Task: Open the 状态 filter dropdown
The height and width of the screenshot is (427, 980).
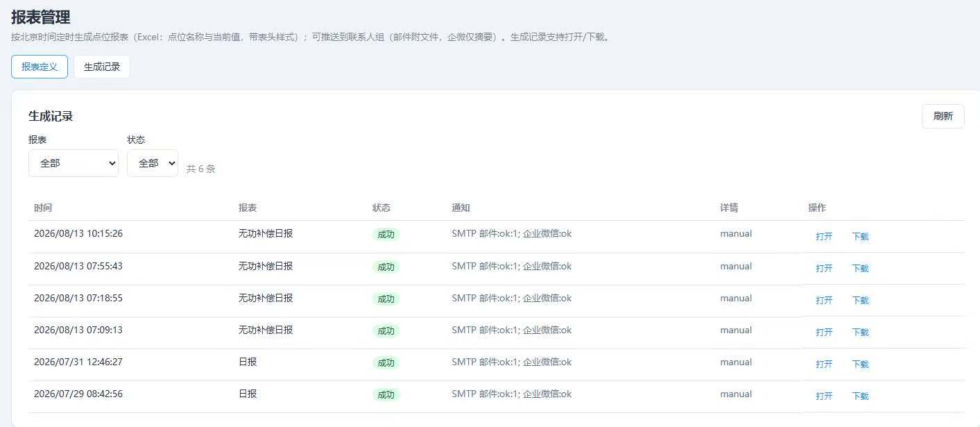Action: coord(153,163)
